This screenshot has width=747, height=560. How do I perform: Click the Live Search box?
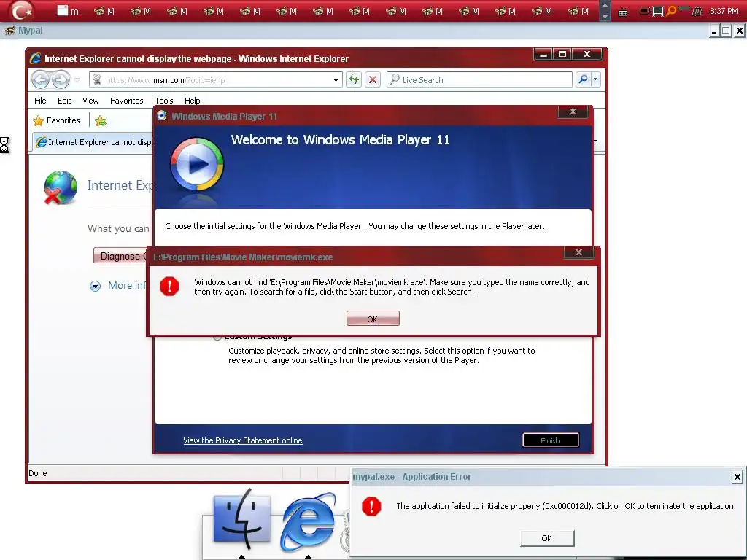479,80
